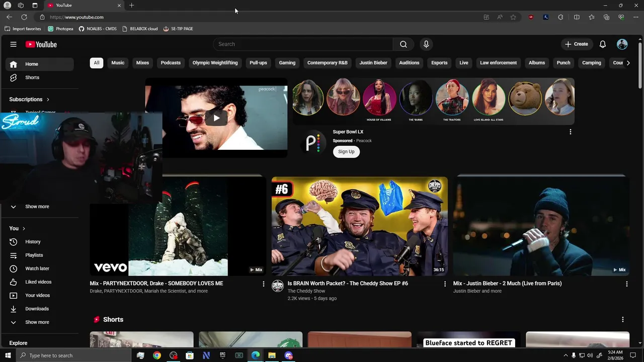This screenshot has height=362, width=644.
Task: Open the You section chevron
Action: [x=24, y=228]
